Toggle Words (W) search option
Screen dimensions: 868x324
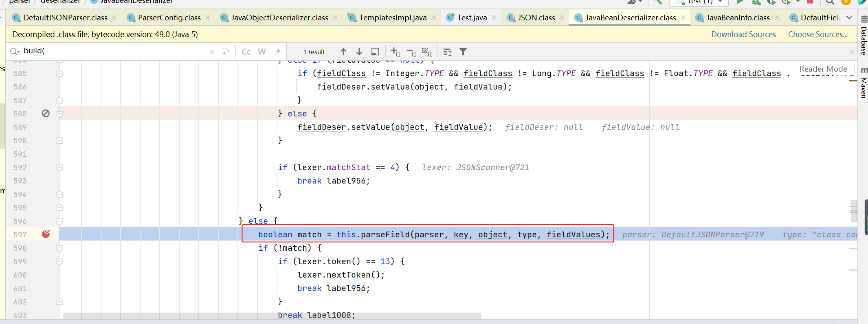pyautogui.click(x=262, y=52)
